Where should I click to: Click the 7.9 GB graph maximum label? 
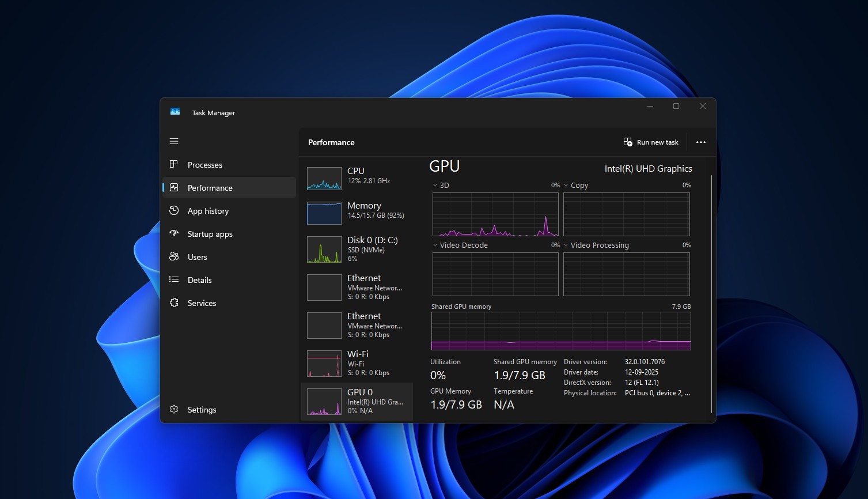[681, 307]
